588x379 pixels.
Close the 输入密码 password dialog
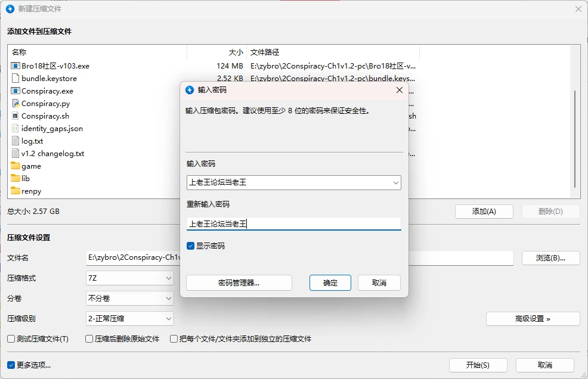coord(400,90)
